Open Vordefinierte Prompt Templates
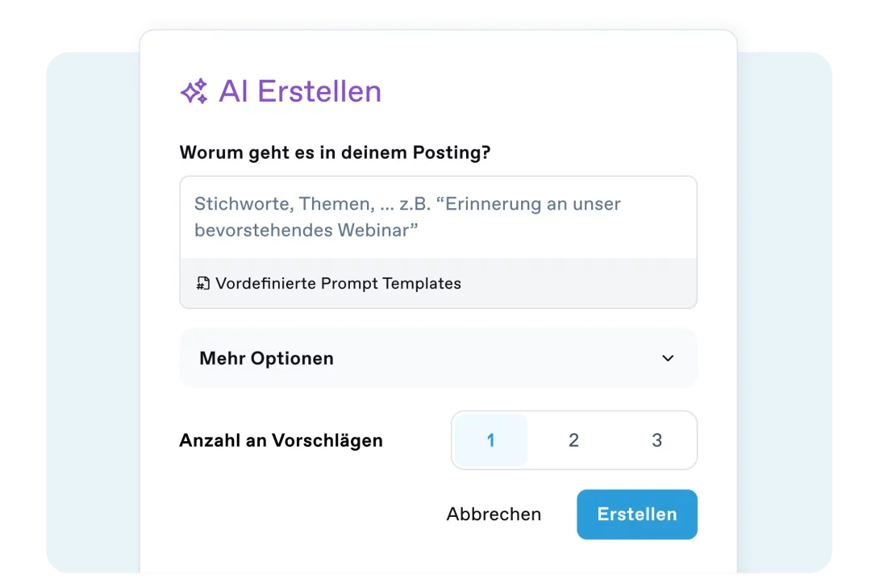The height and width of the screenshot is (588, 871). click(x=338, y=283)
